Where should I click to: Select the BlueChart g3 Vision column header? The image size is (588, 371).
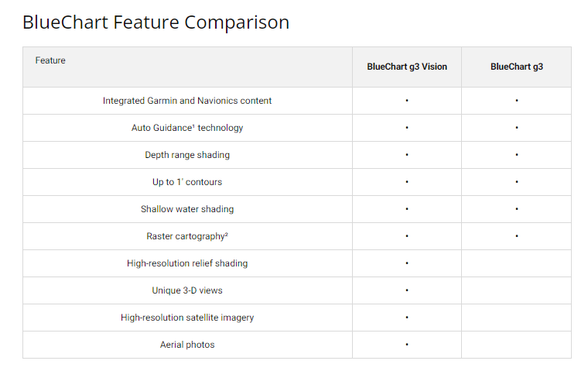click(x=407, y=67)
